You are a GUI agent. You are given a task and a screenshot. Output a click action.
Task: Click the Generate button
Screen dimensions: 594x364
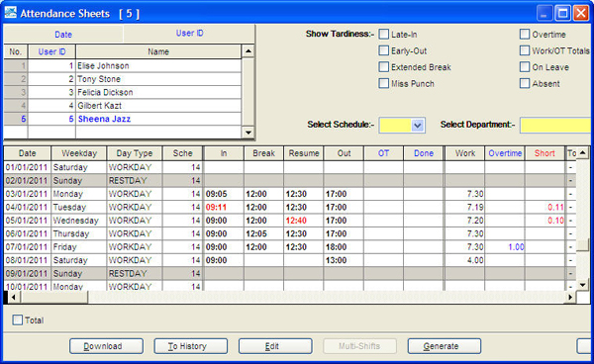point(445,346)
